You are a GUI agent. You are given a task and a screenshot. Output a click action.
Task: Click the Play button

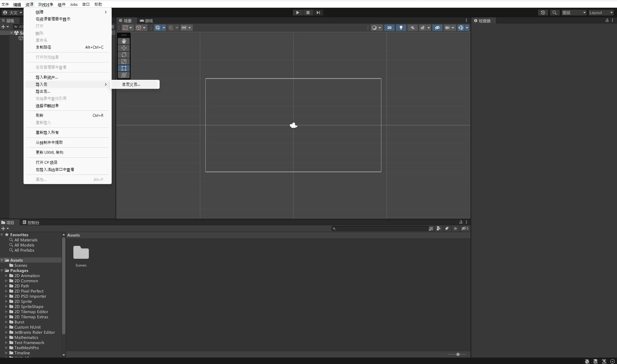(x=297, y=13)
